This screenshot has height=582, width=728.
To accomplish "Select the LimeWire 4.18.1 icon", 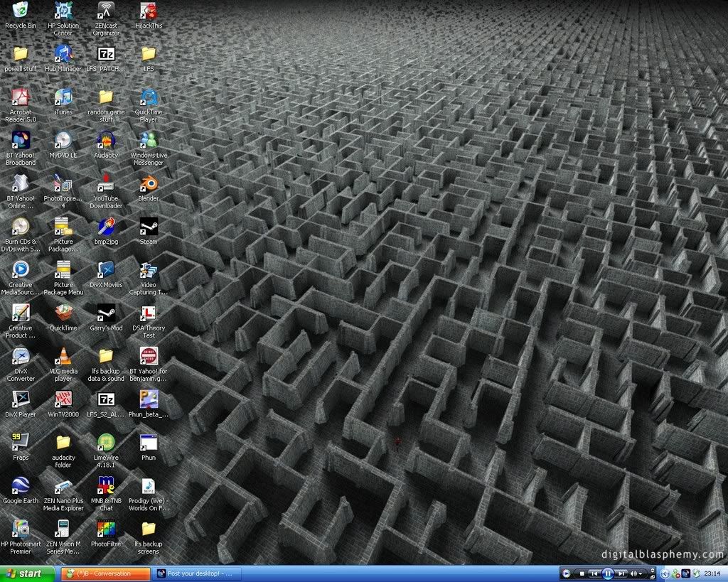I will (x=106, y=443).
